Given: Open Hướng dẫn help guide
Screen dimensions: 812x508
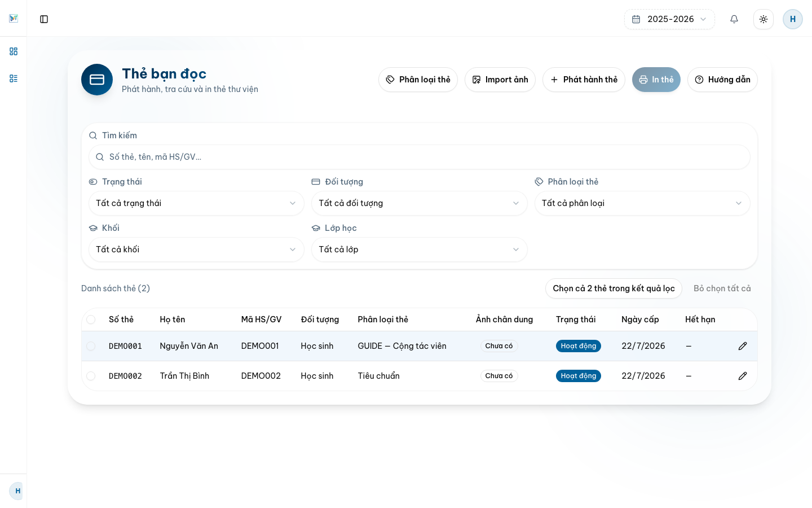Looking at the screenshot, I should click(x=722, y=80).
